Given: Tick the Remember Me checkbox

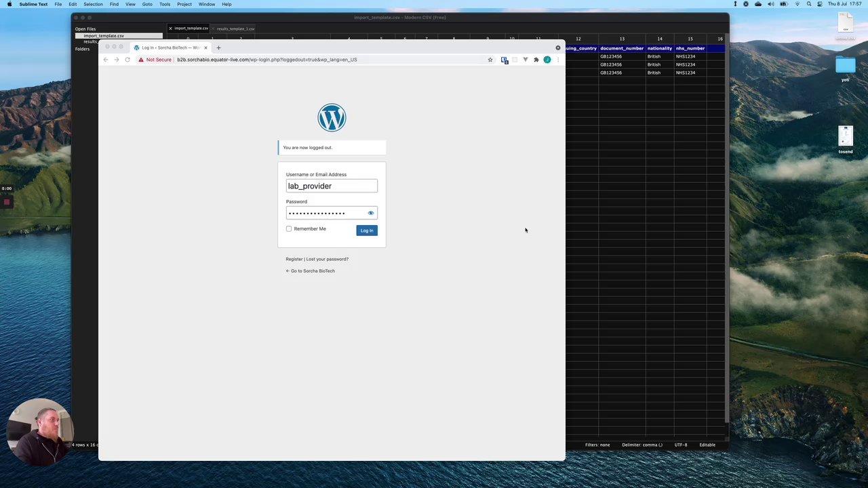Looking at the screenshot, I should pyautogui.click(x=289, y=228).
